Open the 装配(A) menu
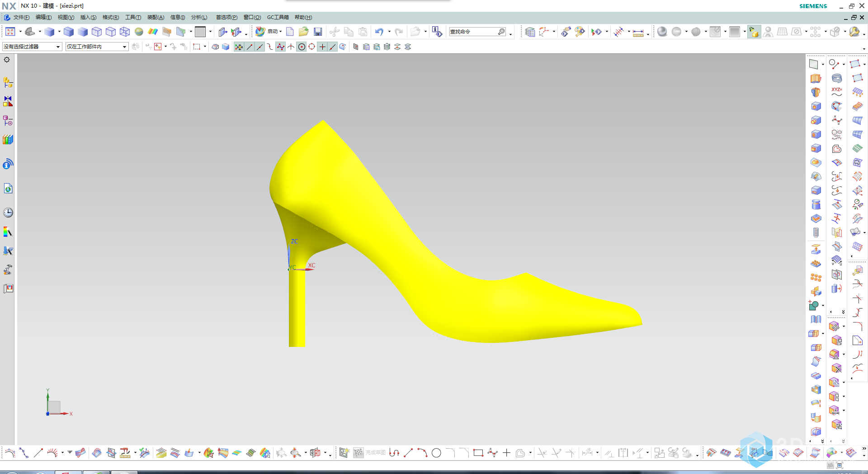The height and width of the screenshot is (474, 868). pyautogui.click(x=156, y=17)
